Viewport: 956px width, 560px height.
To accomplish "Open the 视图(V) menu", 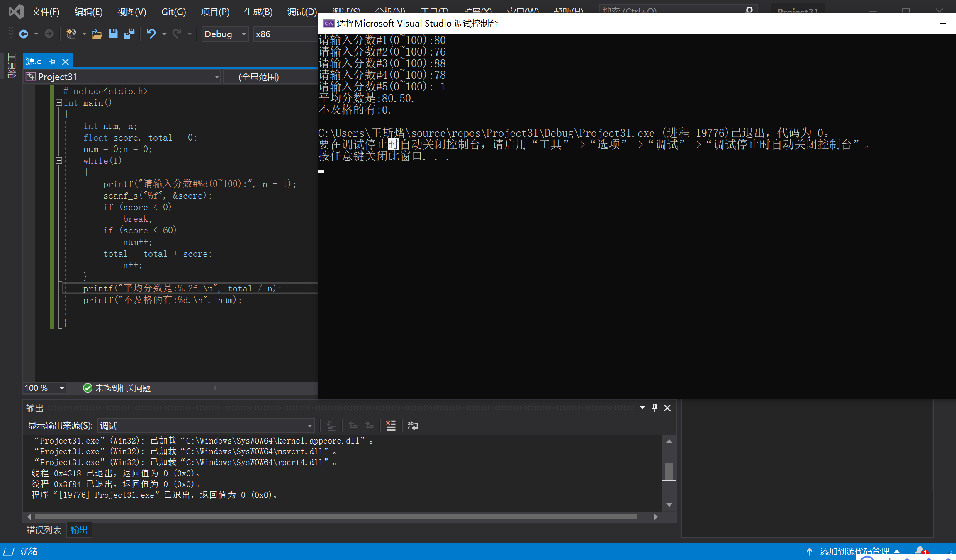I will pyautogui.click(x=131, y=12).
